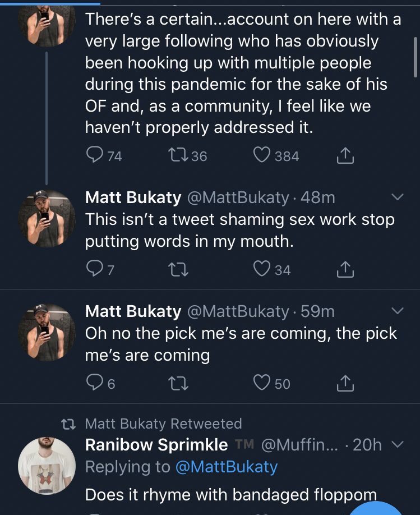Share the 48m-old tweet
This screenshot has width=420, height=515.
pos(345,270)
